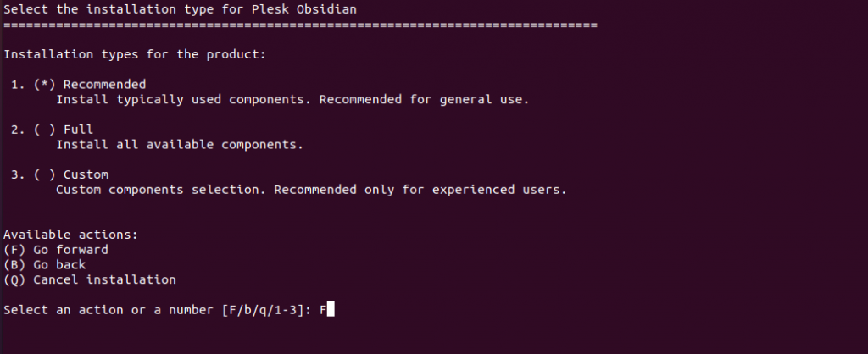Click the "Installation types for the product:" heading

[135, 55]
